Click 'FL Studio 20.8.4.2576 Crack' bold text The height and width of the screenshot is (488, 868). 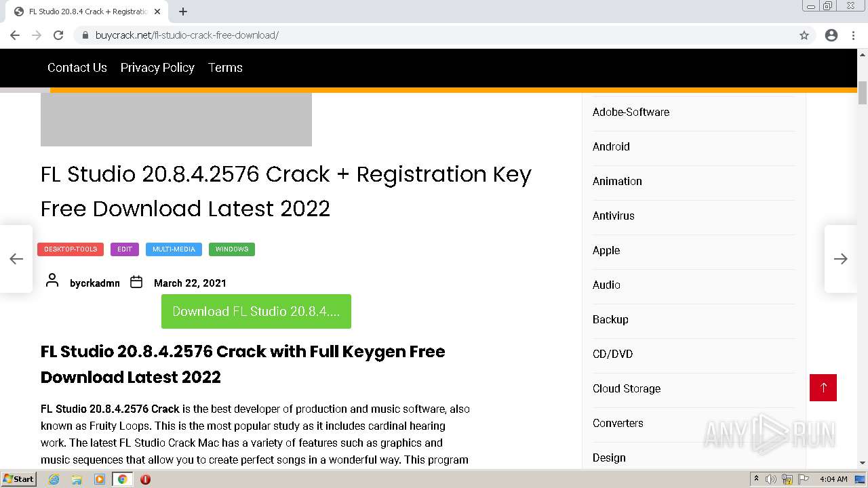coord(110,409)
